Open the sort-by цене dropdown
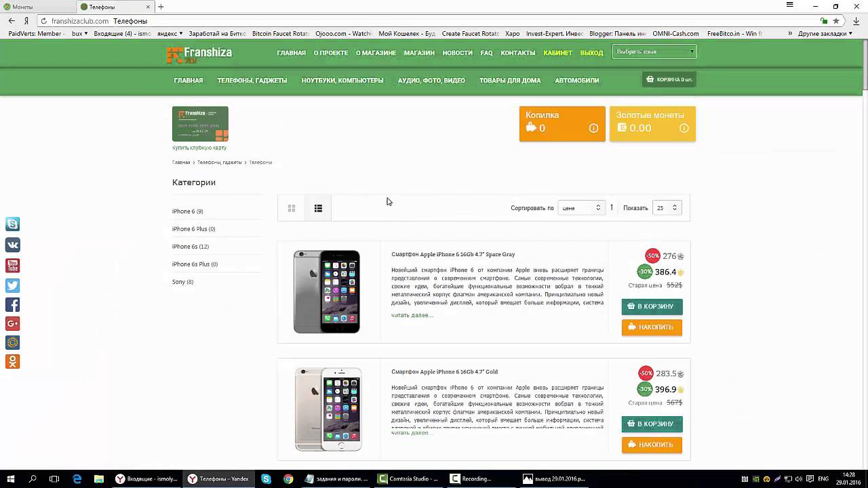The image size is (868, 488). tap(581, 208)
